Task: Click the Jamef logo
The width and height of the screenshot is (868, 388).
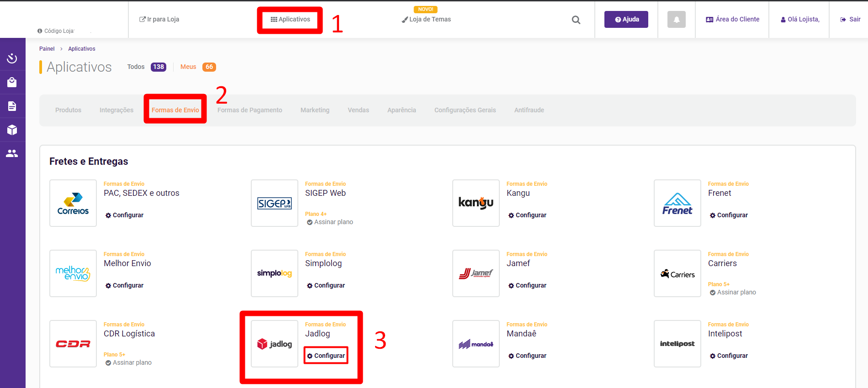Action: coord(476,273)
